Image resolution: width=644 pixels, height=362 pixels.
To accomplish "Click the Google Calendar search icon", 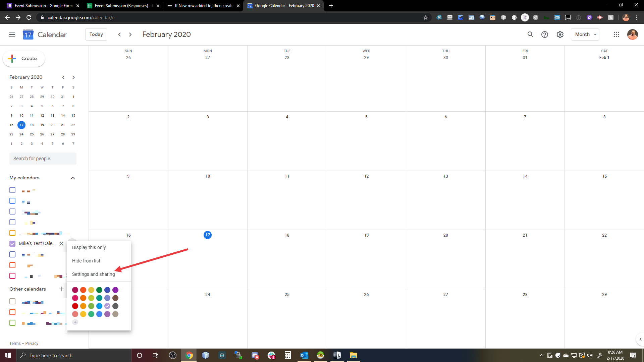I will pos(530,35).
